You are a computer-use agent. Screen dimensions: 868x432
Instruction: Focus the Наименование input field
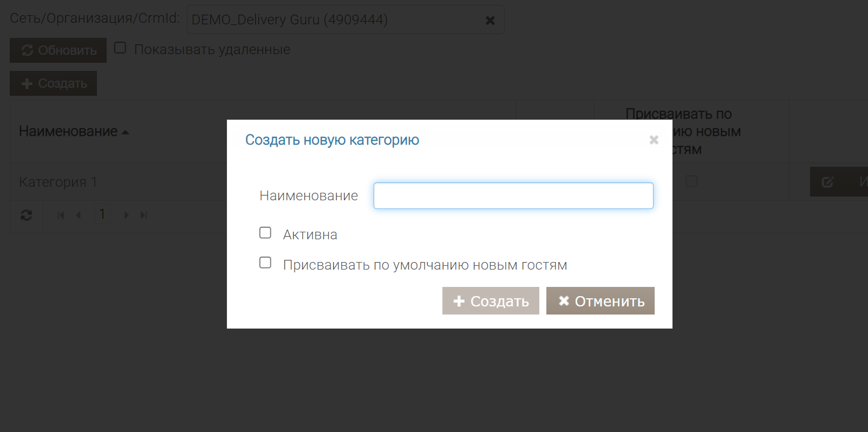[x=513, y=195]
